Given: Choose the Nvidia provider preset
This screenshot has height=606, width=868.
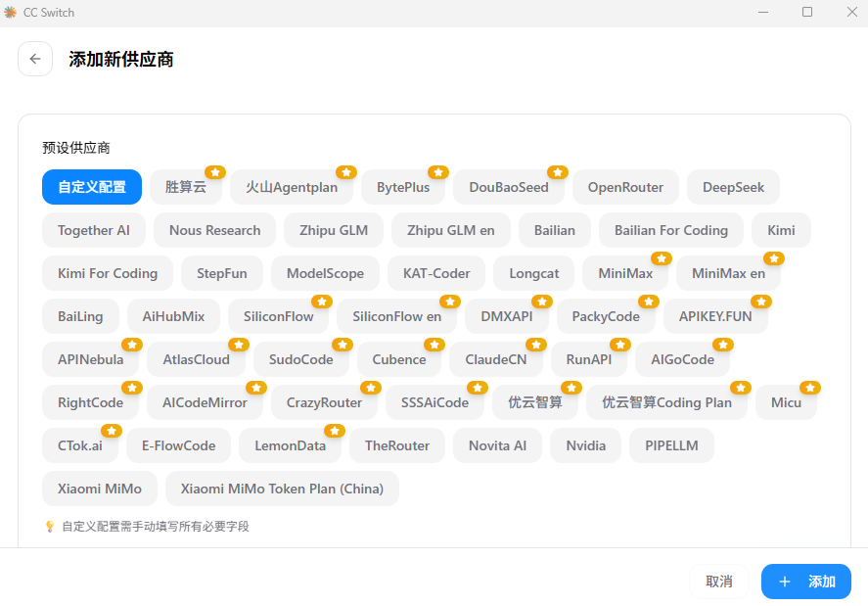Looking at the screenshot, I should (585, 445).
